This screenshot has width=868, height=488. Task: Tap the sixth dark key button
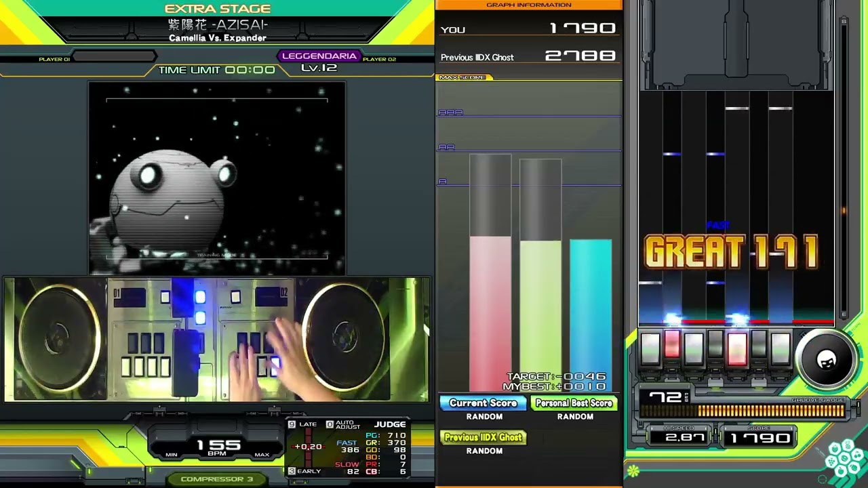click(759, 344)
